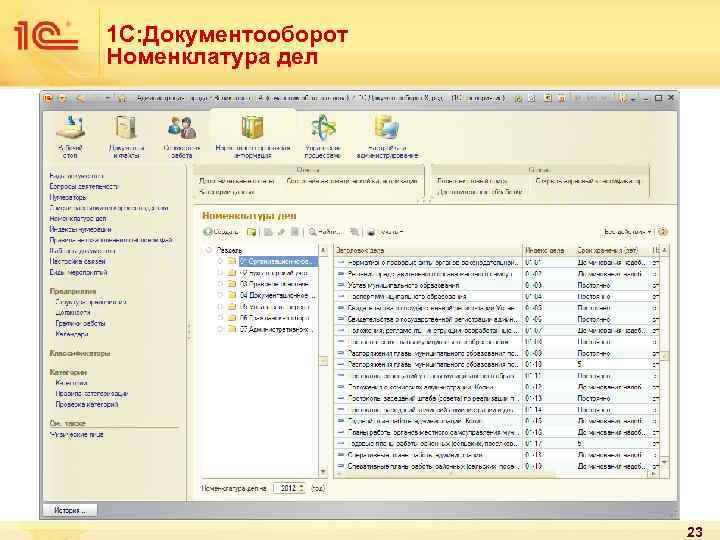720x540 pixels.
Task: Collapse the Разделы root node
Action: pos(208,250)
